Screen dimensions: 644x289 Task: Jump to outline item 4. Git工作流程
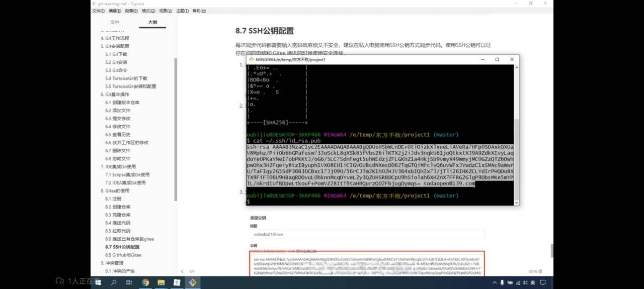[115, 38]
